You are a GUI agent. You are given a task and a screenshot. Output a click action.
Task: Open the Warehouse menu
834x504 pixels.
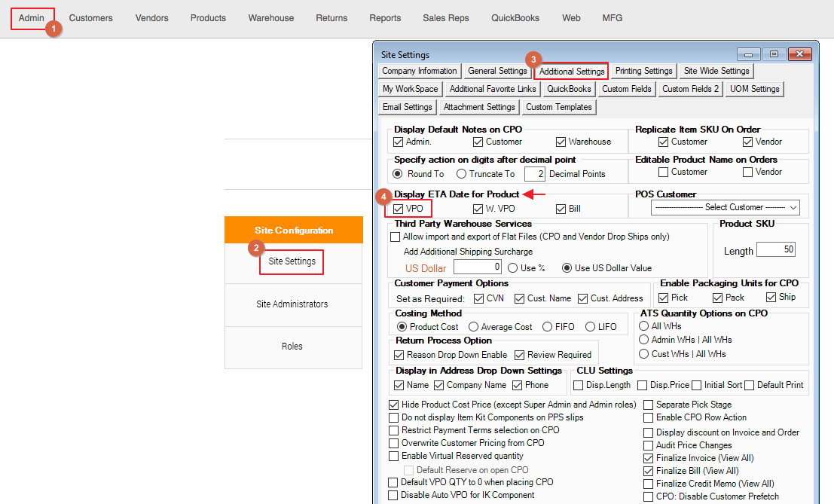pos(271,18)
